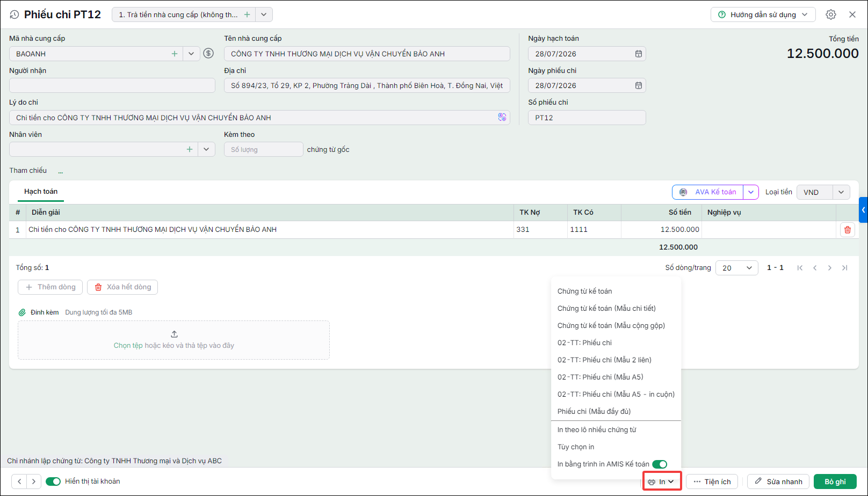Go to last page of rows

pyautogui.click(x=845, y=268)
